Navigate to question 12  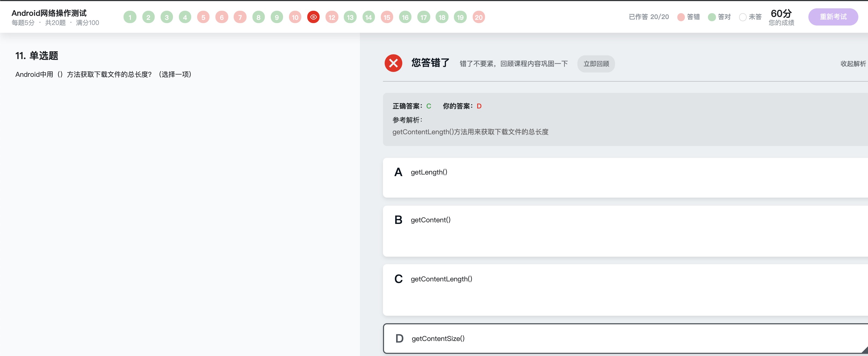332,17
